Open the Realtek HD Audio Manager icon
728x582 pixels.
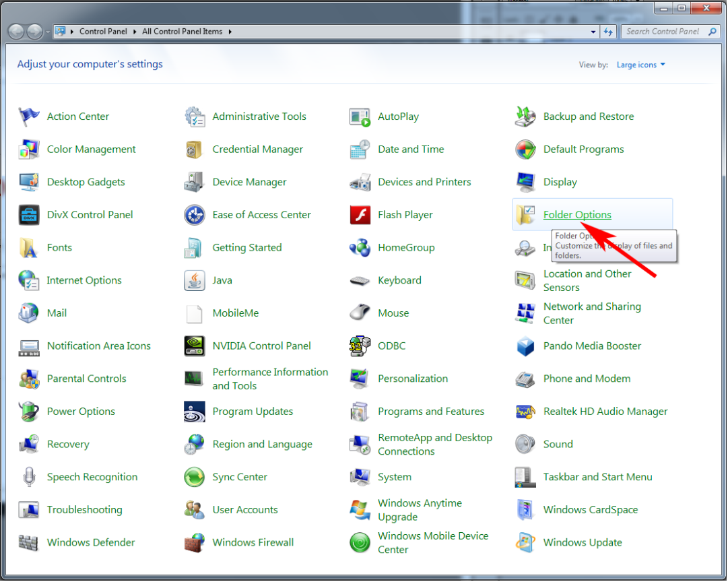click(x=525, y=412)
